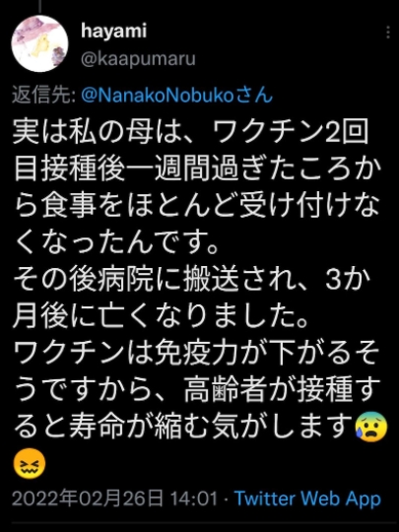Click the fearful sweating face emoji
This screenshot has height=532, width=399.
coord(371,427)
